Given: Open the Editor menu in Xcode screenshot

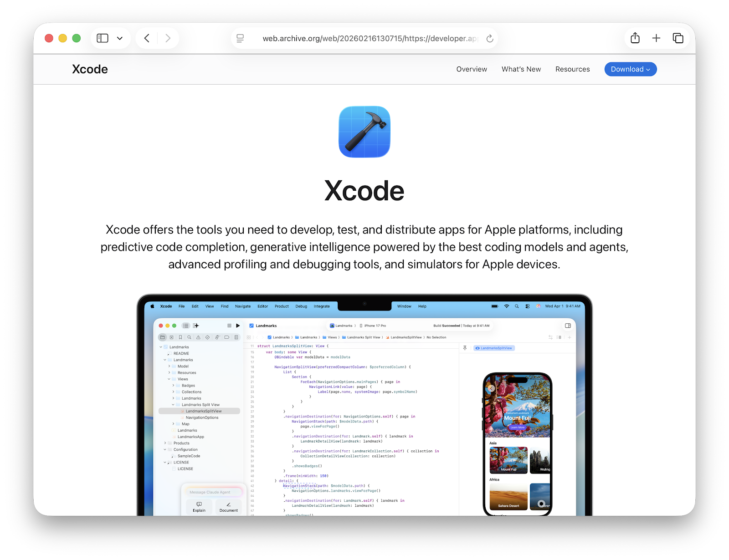Looking at the screenshot, I should click(x=263, y=306).
